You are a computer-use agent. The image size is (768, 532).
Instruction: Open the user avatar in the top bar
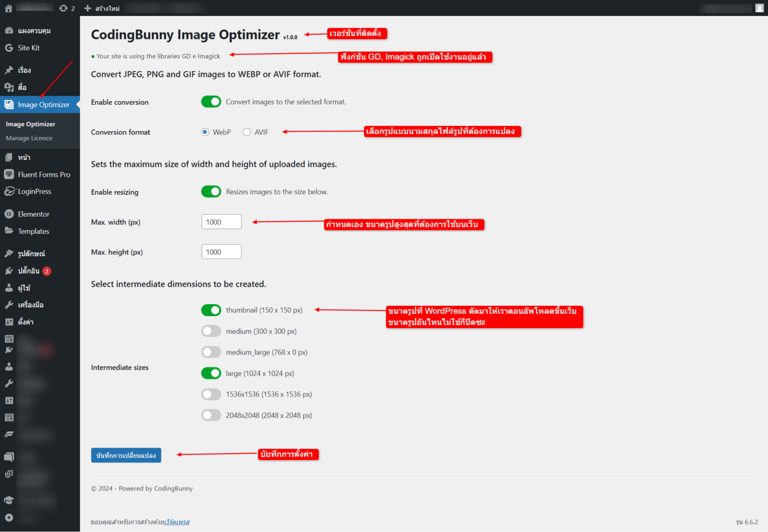tap(759, 8)
